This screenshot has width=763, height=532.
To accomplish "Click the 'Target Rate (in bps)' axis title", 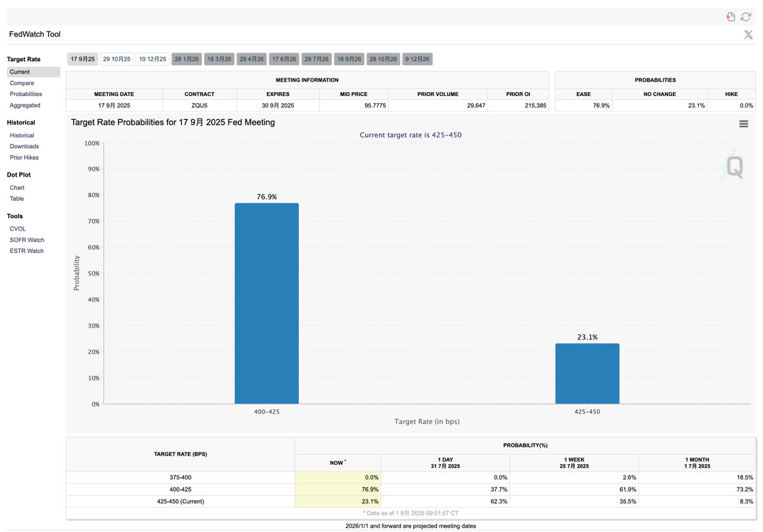I will coord(427,421).
